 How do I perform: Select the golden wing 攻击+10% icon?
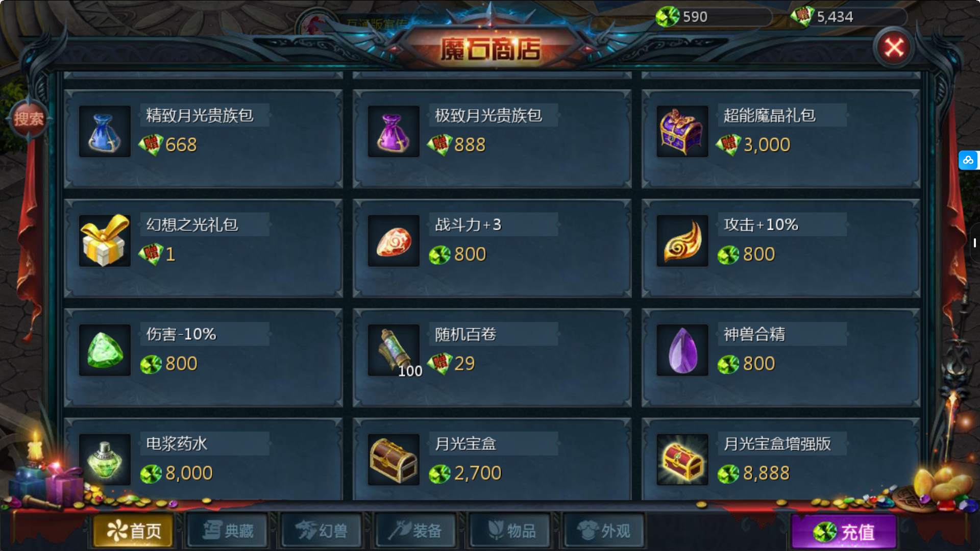682,241
